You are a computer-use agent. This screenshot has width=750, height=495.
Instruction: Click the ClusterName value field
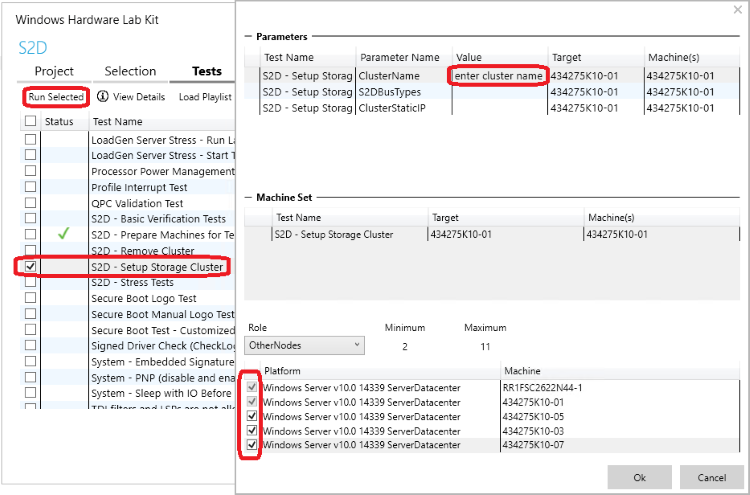(498, 76)
